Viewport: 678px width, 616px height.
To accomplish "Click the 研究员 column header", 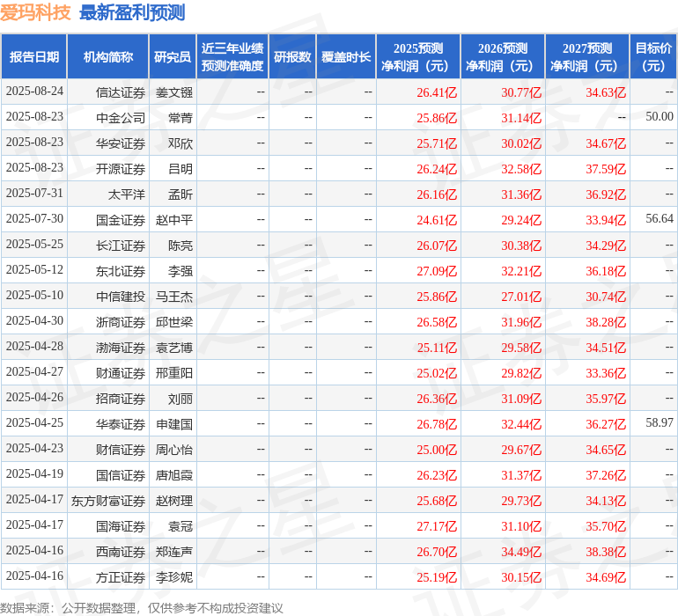I will pos(173,56).
